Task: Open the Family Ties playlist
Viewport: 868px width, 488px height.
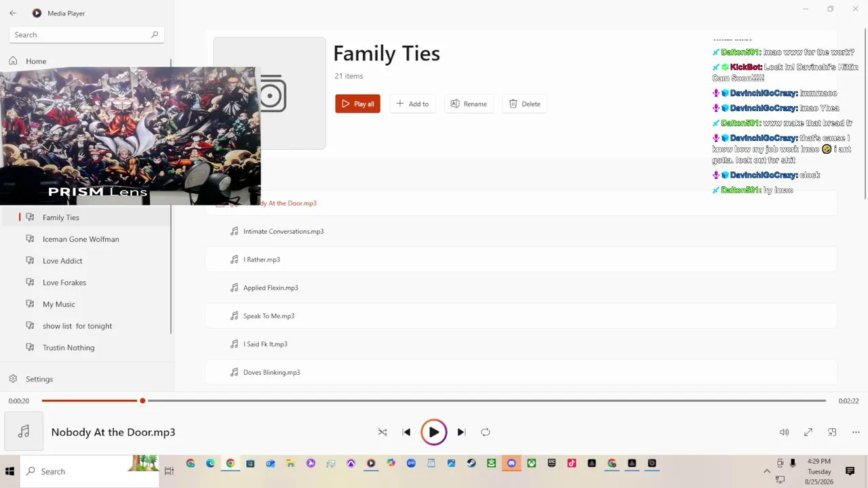Action: (86, 218)
